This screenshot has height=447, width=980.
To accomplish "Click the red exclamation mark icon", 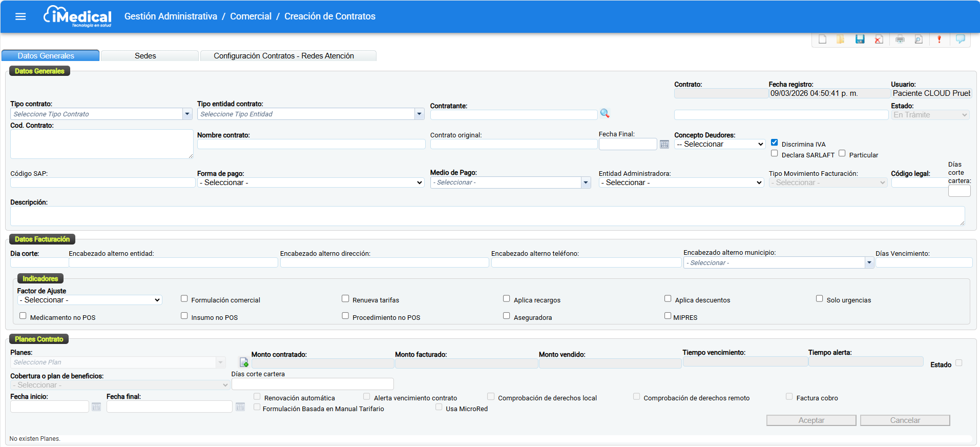I will [x=939, y=39].
